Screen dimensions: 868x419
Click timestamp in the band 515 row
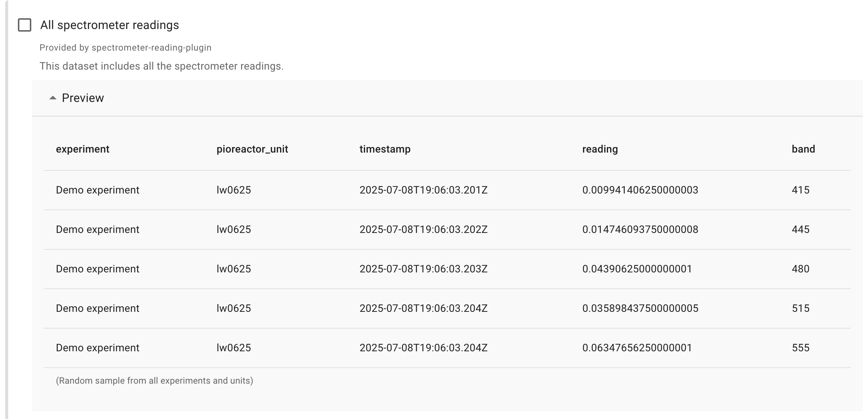point(424,308)
